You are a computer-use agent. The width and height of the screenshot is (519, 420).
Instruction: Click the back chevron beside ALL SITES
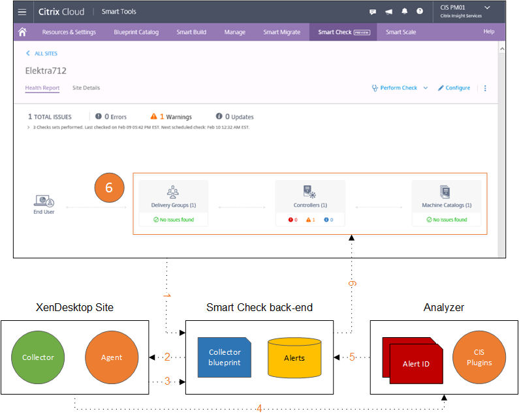[x=28, y=53]
